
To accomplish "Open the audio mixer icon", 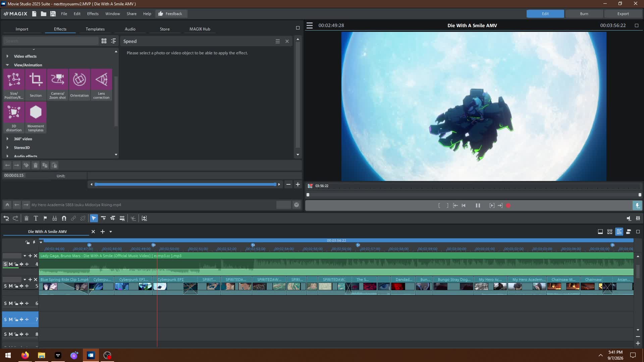I will click(638, 219).
